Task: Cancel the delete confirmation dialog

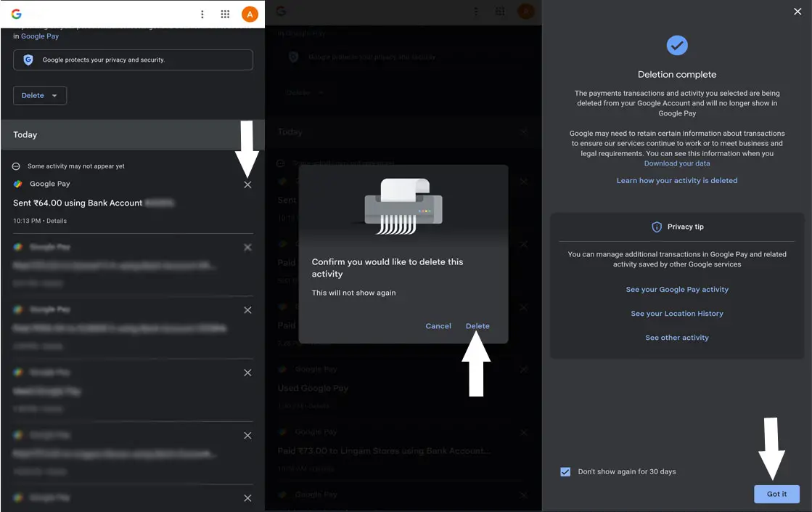Action: [x=438, y=326]
